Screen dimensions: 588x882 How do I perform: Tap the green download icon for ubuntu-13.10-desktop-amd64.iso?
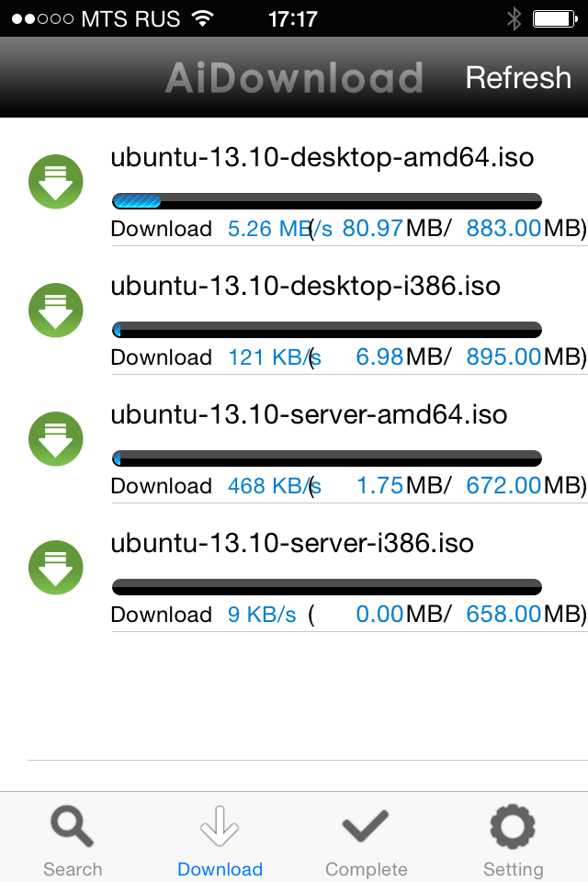[x=57, y=180]
